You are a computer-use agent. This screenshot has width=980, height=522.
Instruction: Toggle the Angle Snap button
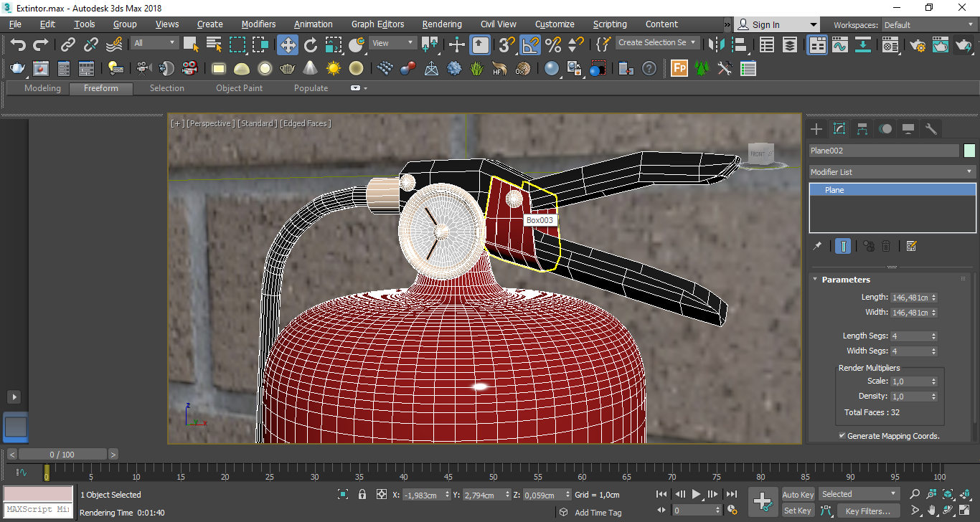click(530, 45)
